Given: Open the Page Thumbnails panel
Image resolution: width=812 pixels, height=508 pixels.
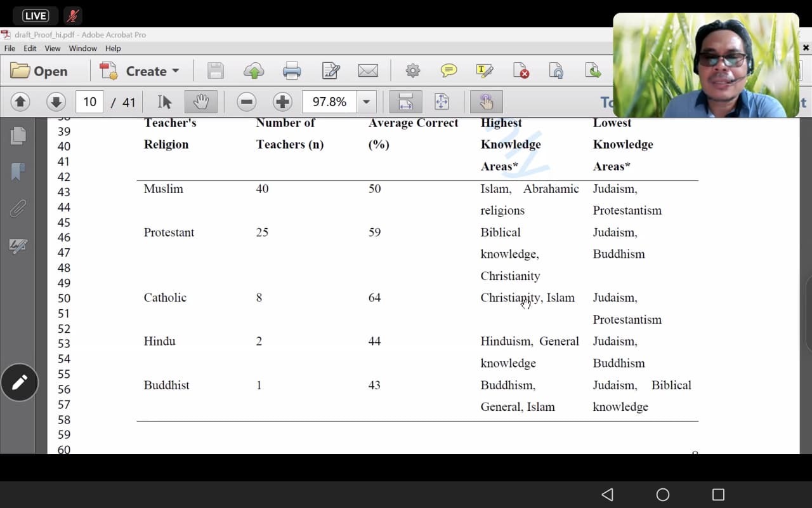Looking at the screenshot, I should click(x=18, y=135).
